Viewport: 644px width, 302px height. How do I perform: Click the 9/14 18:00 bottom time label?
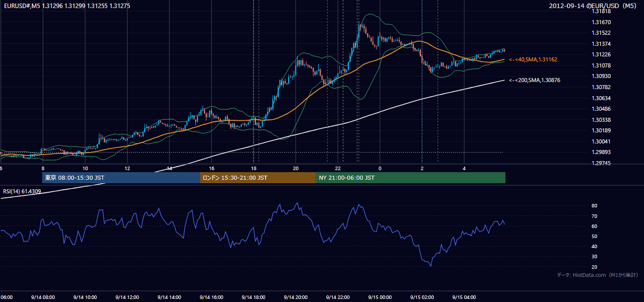point(253,297)
